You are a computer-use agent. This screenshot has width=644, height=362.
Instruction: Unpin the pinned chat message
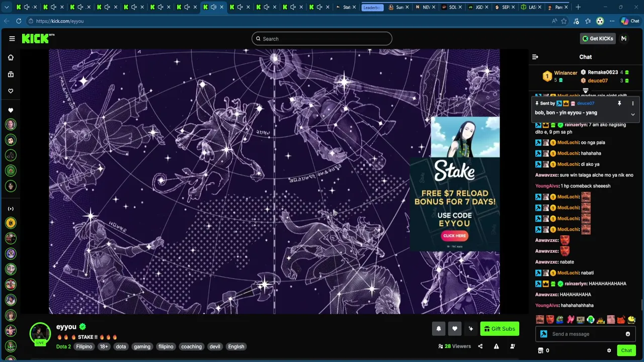(x=619, y=103)
